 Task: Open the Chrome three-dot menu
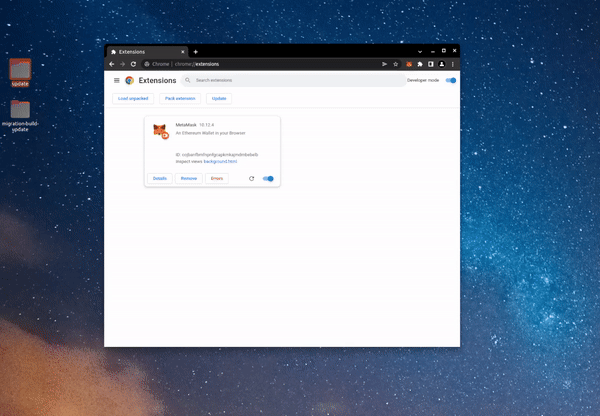[x=453, y=64]
